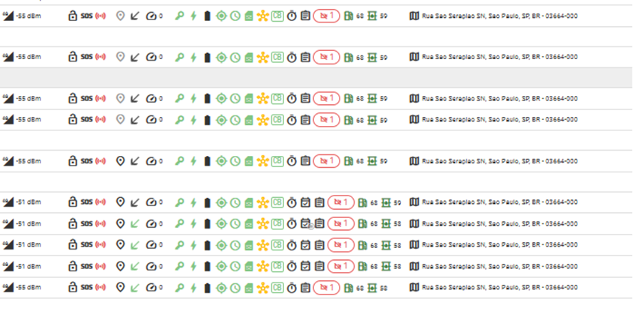Viewport: 644px width, 314px height.
Task: Click the map icon in the last row
Action: pos(414,288)
